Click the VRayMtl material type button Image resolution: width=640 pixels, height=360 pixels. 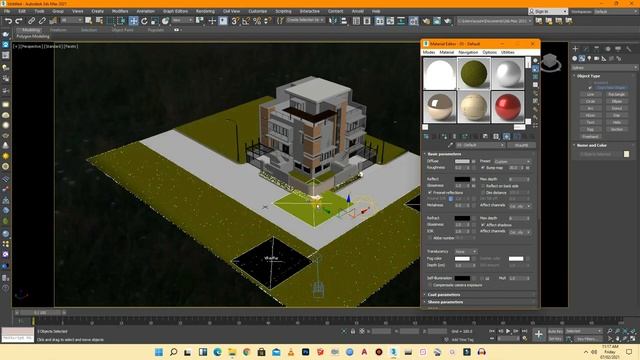(x=522, y=145)
